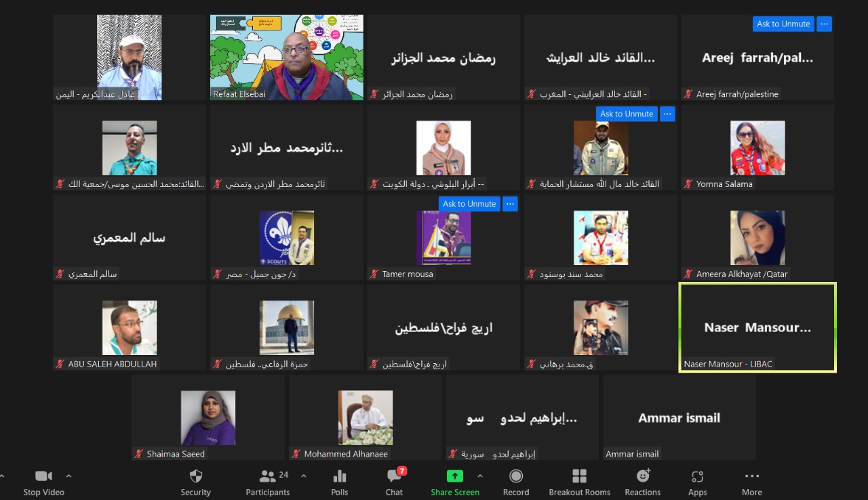
Task: Open three-dot menu on Areej farrah tile
Action: point(824,24)
